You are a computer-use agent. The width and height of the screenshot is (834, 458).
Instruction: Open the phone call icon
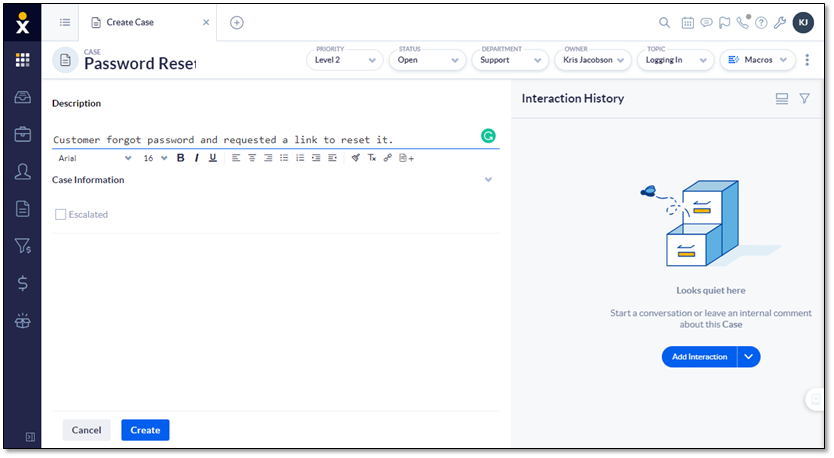point(743,23)
